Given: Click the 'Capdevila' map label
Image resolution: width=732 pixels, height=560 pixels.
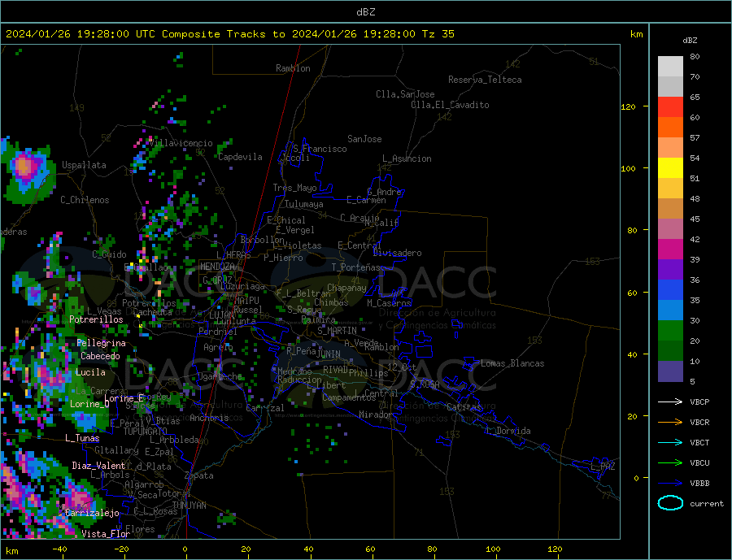Looking at the screenshot, I should point(240,157).
